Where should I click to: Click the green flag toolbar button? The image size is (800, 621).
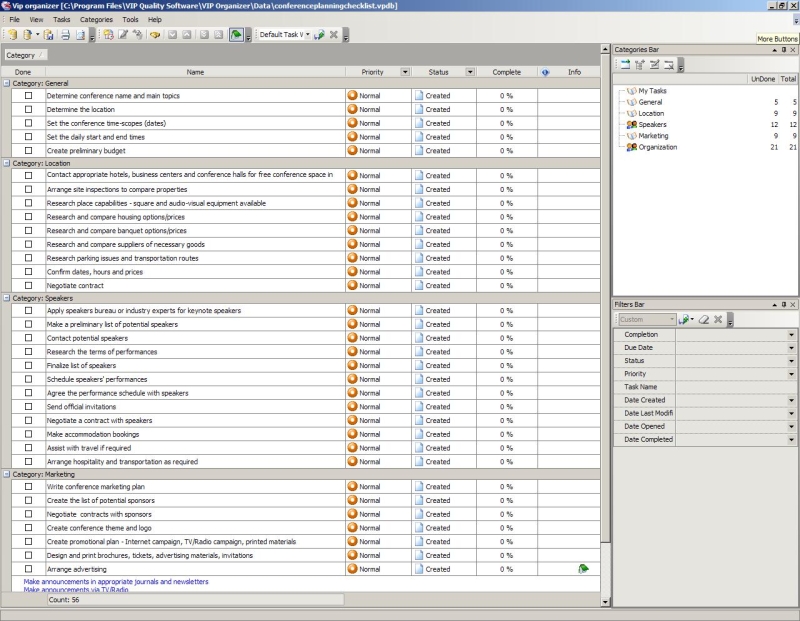(235, 35)
